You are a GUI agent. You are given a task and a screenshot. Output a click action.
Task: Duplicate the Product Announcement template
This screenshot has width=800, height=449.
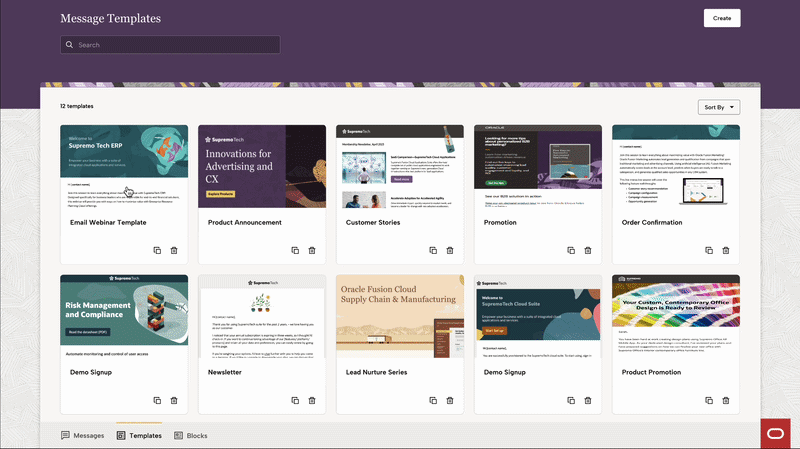[x=295, y=251]
